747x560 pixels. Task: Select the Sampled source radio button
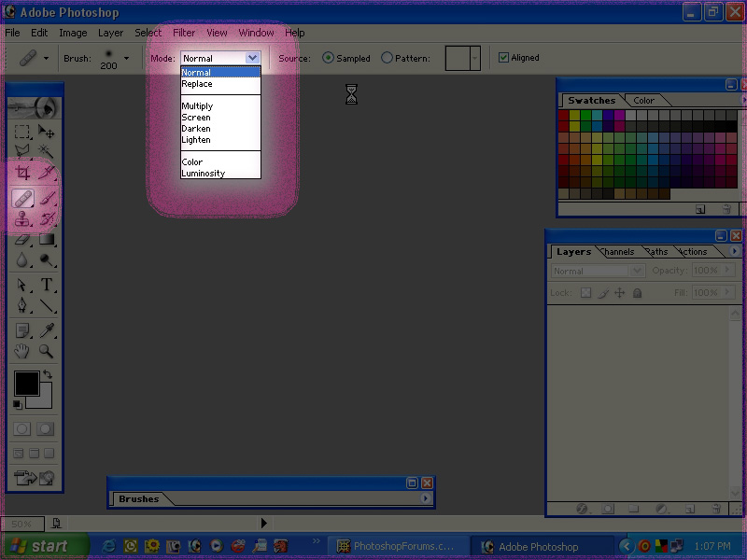click(328, 58)
